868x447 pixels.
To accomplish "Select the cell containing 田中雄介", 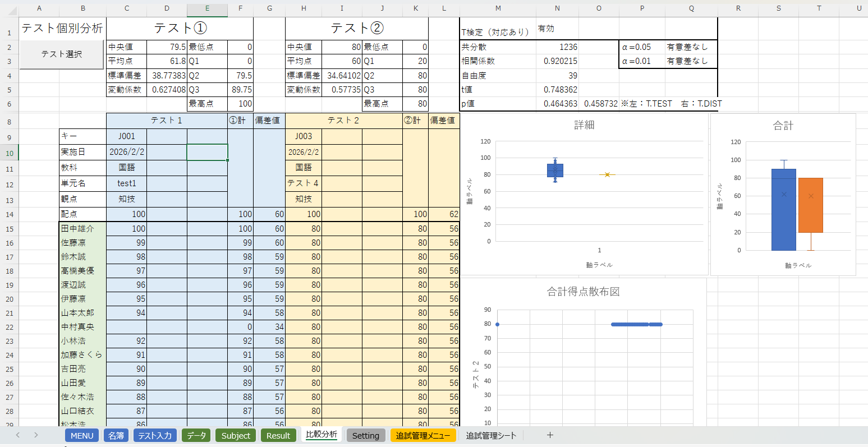I will point(82,228).
